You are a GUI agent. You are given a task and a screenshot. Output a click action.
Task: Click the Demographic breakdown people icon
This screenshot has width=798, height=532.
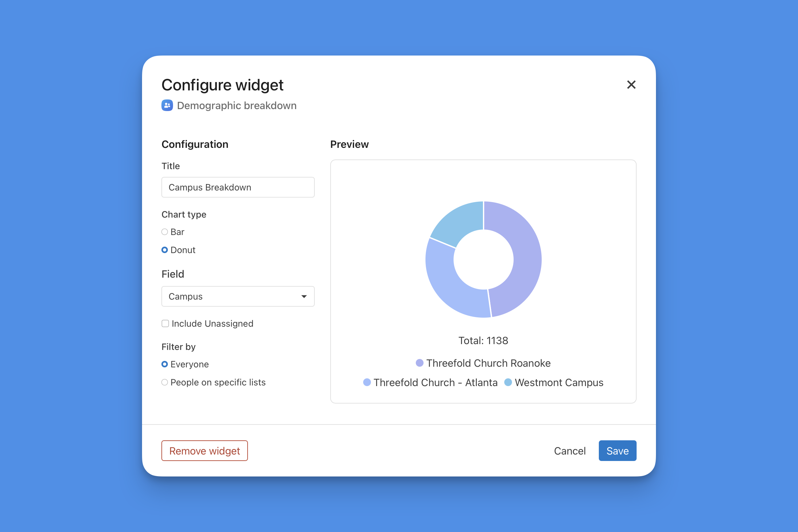pos(167,106)
